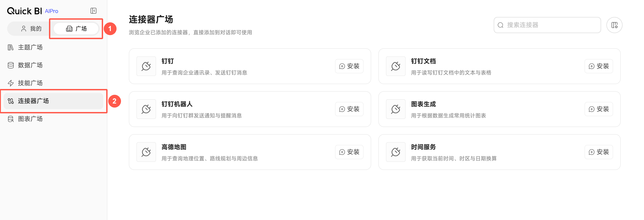Click the 高德地图 connector plug icon
Viewport: 644px width, 220px height.
point(146,152)
